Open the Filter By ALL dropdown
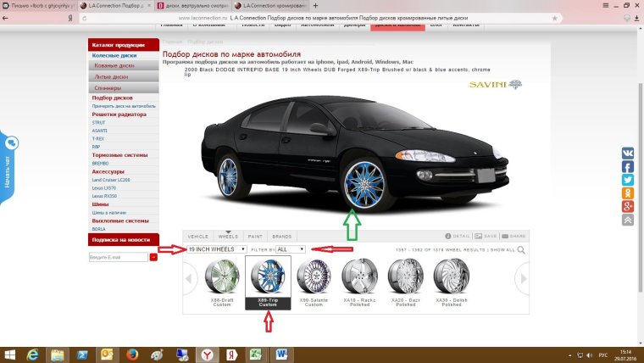Screen dimensions: 644x363 click(x=291, y=249)
